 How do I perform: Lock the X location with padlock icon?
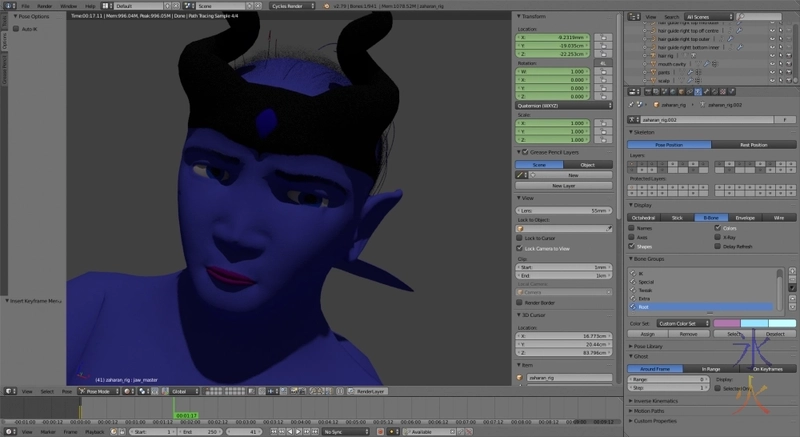(x=605, y=36)
